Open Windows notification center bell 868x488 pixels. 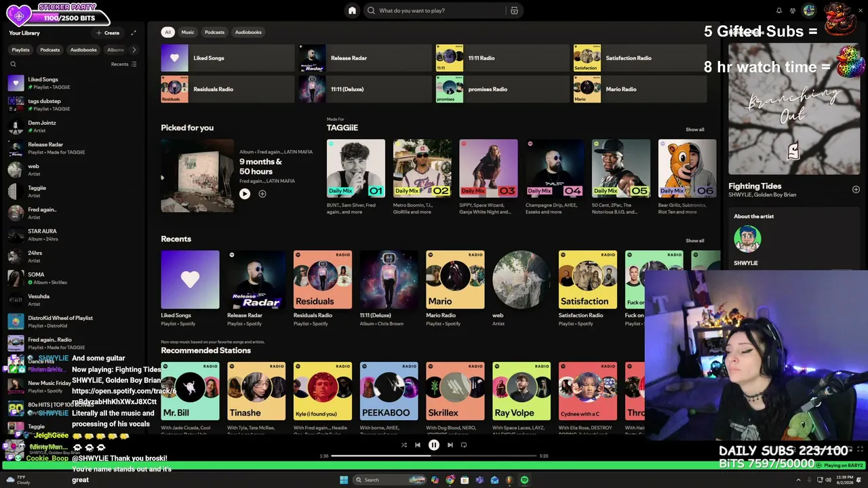click(x=859, y=480)
